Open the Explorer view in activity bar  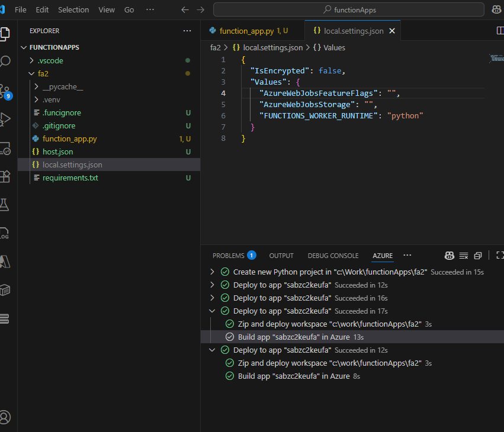click(x=5, y=34)
